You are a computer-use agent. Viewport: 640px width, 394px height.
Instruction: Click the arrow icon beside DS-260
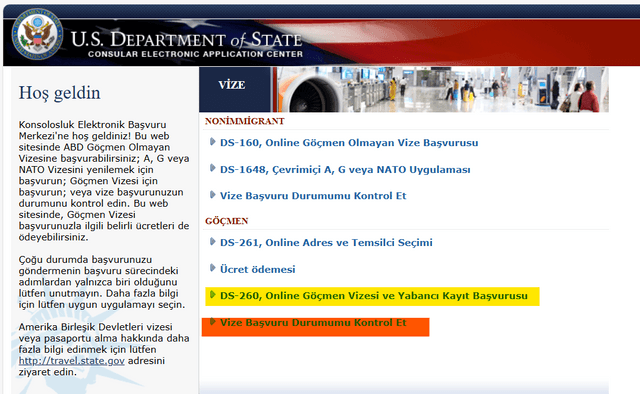coord(212,295)
